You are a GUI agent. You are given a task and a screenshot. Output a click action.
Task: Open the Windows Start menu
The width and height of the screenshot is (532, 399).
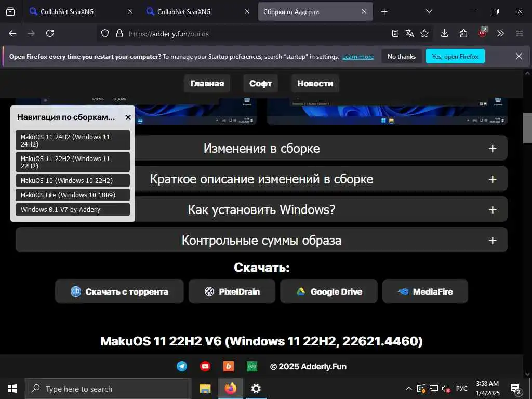tap(12, 389)
